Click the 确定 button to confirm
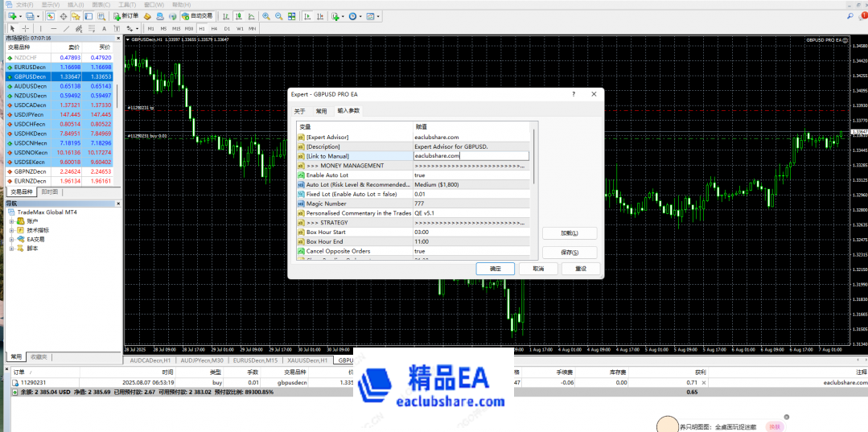Viewport: 868px width, 432px height. (x=495, y=269)
